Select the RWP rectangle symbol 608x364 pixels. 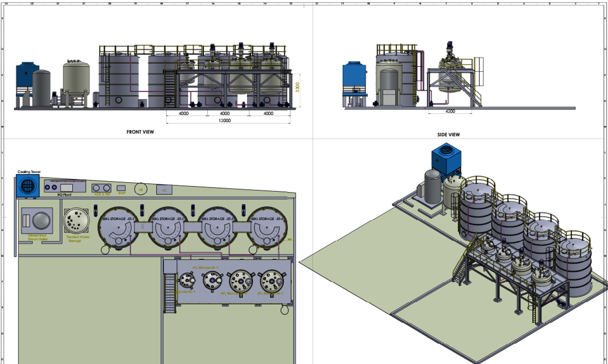(x=121, y=188)
